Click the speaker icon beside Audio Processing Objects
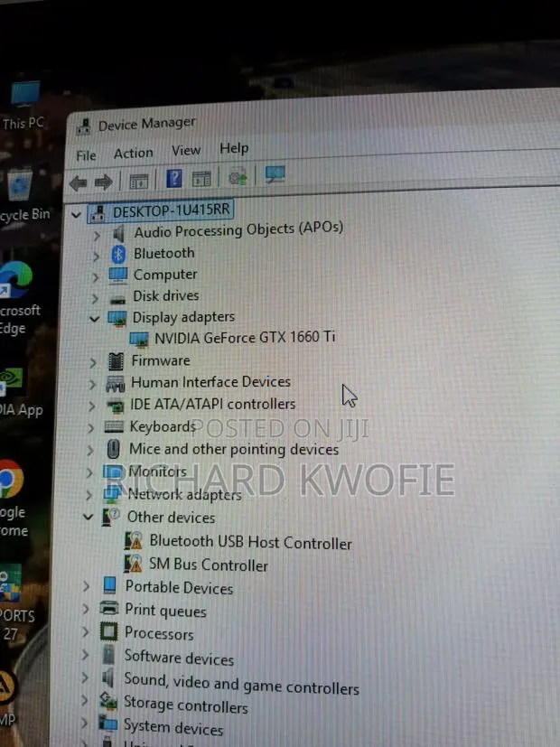The height and width of the screenshot is (747, 560). (x=118, y=233)
